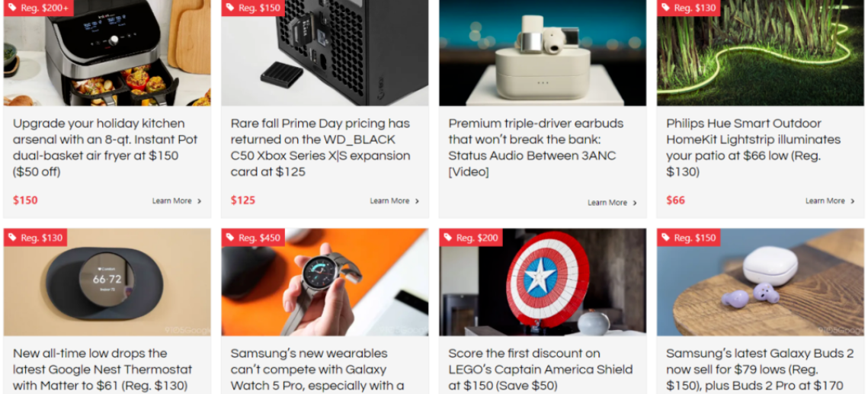This screenshot has width=868, height=394.
Task: Open the Premium triple-driver earbuds article title
Action: point(536,148)
